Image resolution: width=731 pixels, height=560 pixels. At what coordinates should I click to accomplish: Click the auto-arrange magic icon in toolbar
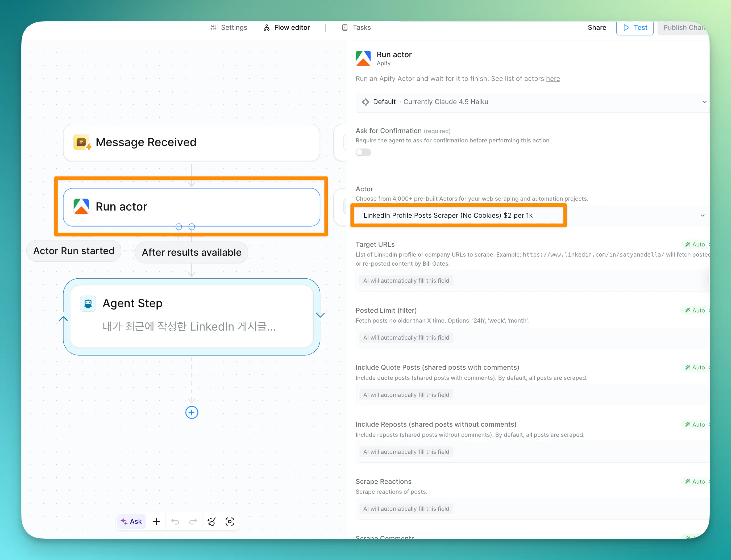[211, 521]
